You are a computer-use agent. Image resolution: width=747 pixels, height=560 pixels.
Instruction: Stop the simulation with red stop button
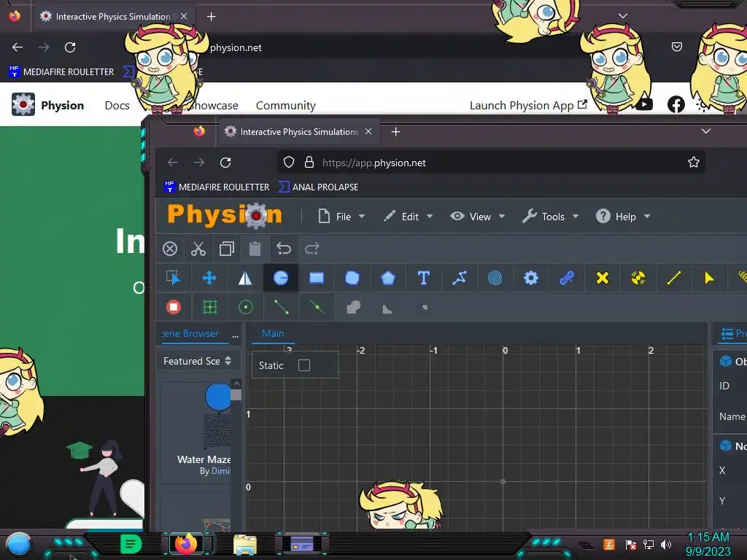pyautogui.click(x=174, y=307)
